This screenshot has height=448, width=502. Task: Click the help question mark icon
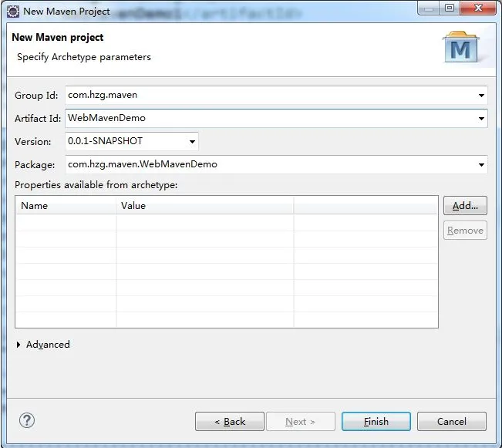coord(27,420)
